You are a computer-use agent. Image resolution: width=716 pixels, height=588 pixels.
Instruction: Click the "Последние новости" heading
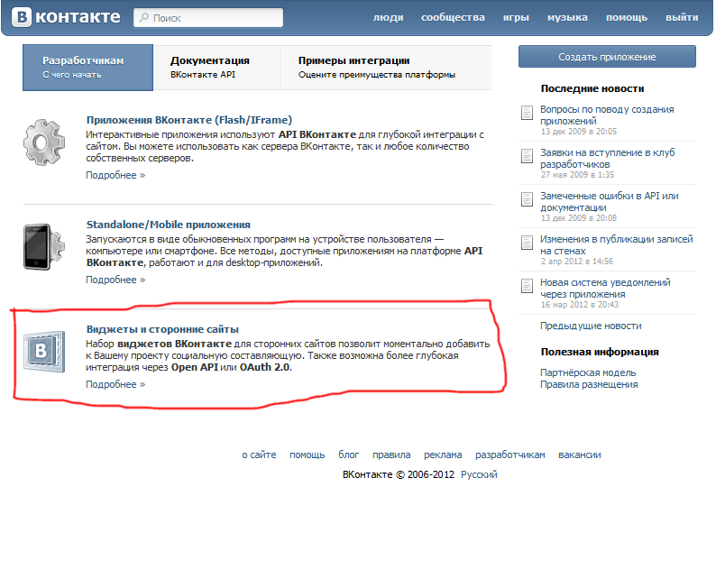click(x=592, y=88)
